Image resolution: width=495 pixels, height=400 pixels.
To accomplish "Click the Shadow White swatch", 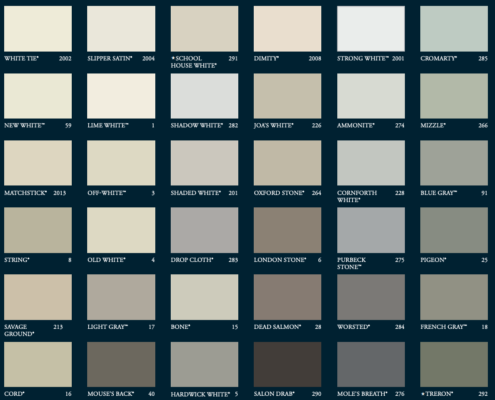I will [204, 96].
